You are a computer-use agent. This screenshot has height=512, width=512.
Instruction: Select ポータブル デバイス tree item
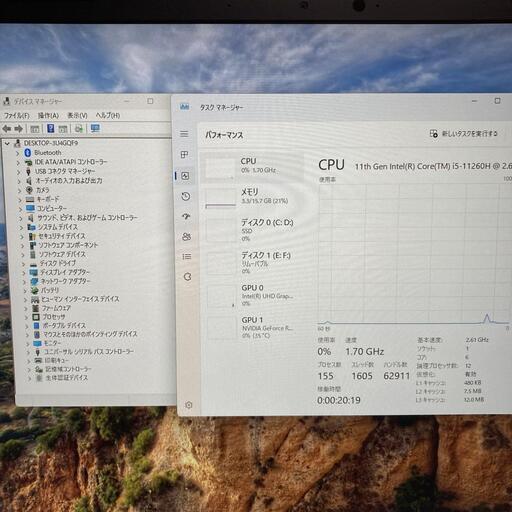[60, 326]
